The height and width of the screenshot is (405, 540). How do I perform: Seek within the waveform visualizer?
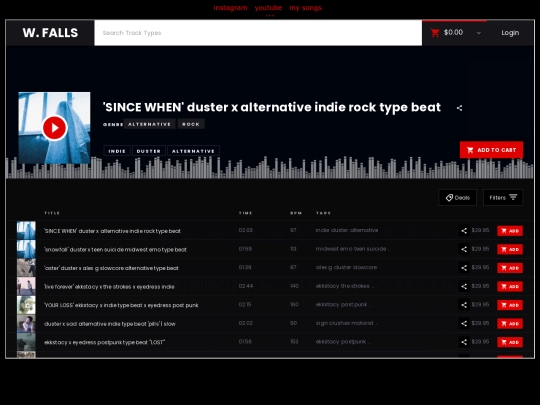pos(270,168)
